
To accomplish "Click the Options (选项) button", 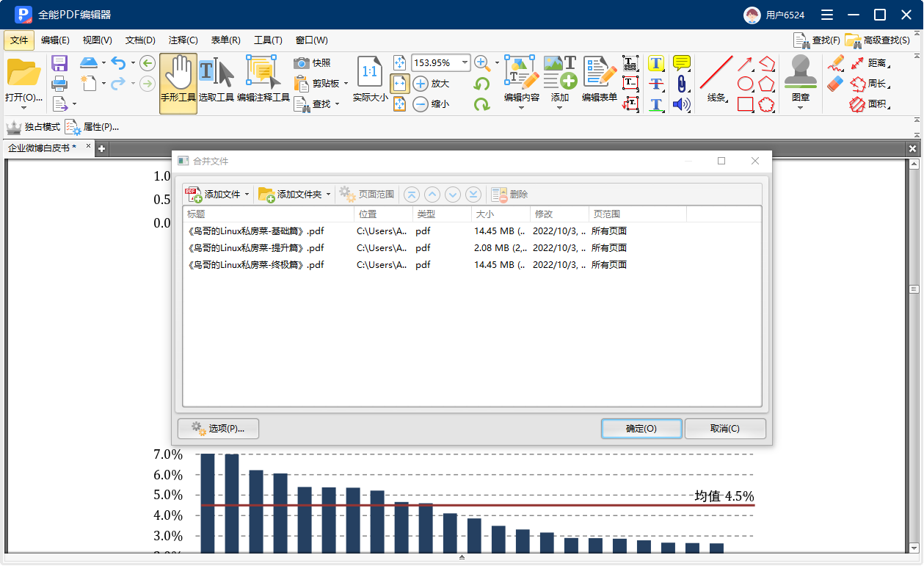I will tap(218, 429).
